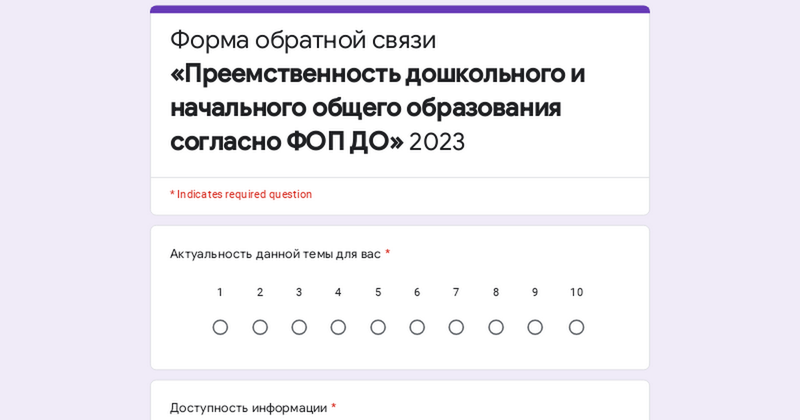Select rating 1 radio button for Актуальность
This screenshot has width=800, height=420.
[x=220, y=327]
